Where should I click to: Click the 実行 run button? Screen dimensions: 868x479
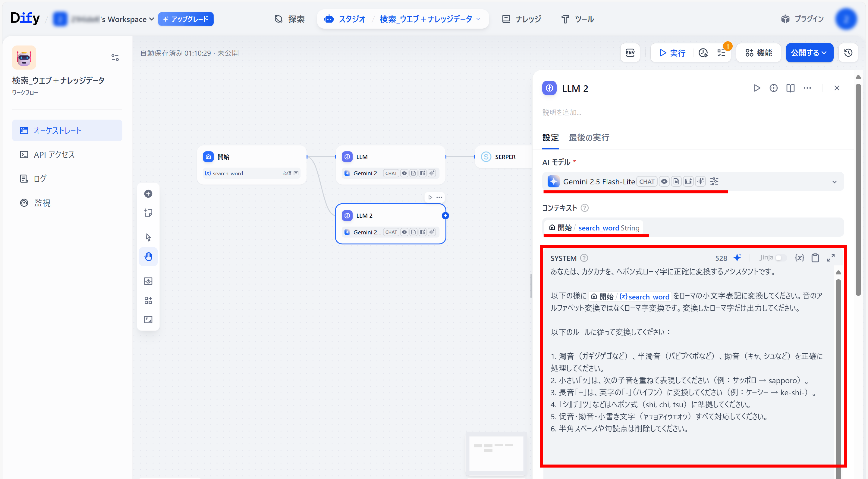[672, 53]
